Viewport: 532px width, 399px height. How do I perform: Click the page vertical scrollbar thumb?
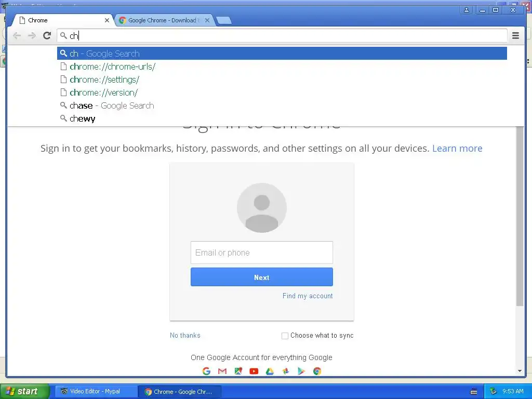coord(520,216)
